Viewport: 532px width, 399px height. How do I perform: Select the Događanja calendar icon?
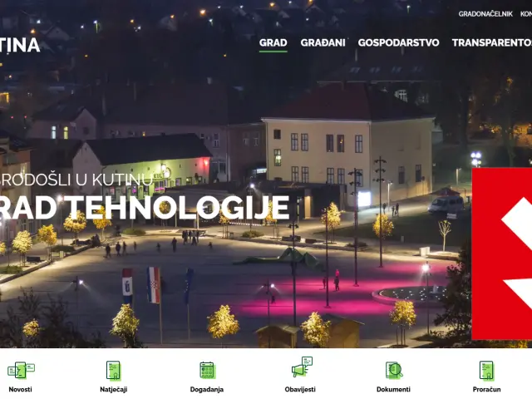tap(207, 370)
